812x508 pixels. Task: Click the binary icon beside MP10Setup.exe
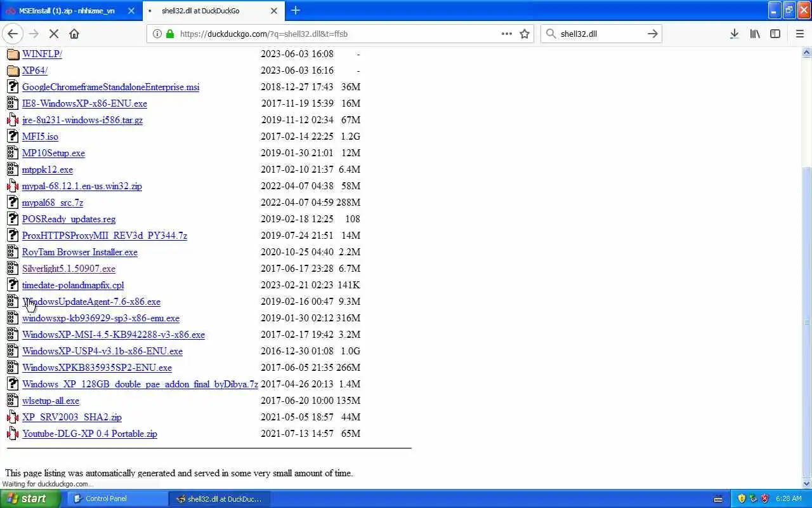(13, 153)
